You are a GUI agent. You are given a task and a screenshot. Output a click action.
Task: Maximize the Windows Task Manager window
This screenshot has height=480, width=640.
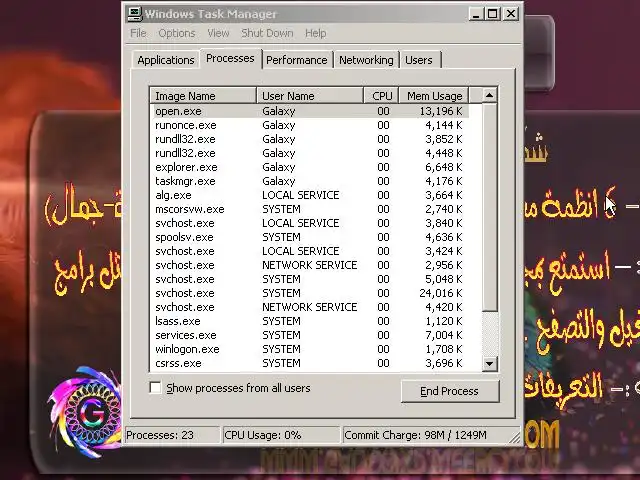[493, 14]
